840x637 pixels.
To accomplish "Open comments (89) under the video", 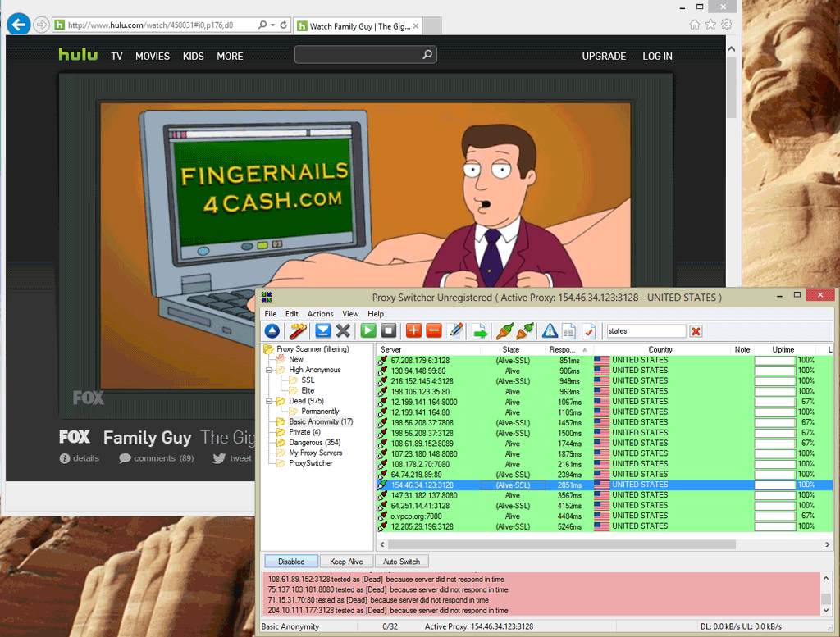I will pos(157,458).
